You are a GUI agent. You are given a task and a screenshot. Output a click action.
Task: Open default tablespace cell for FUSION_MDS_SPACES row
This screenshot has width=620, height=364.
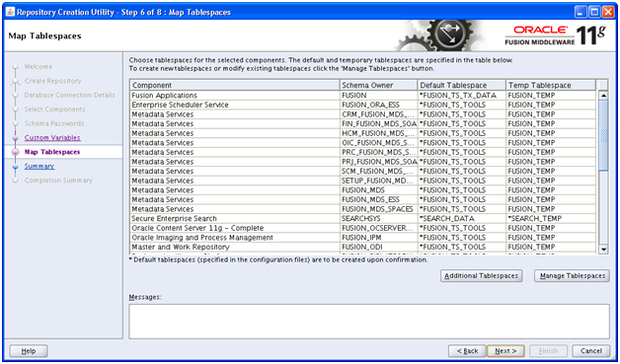point(462,209)
